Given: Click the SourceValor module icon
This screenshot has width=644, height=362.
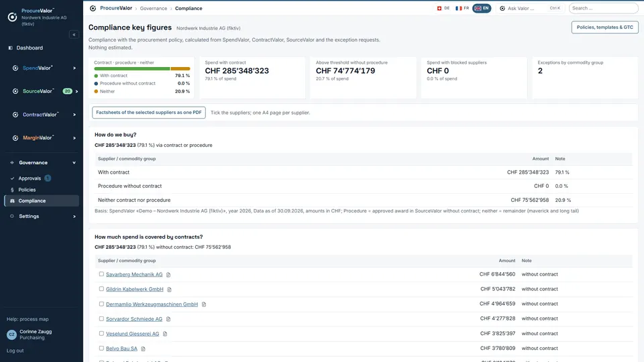Looking at the screenshot, I should point(15,91).
